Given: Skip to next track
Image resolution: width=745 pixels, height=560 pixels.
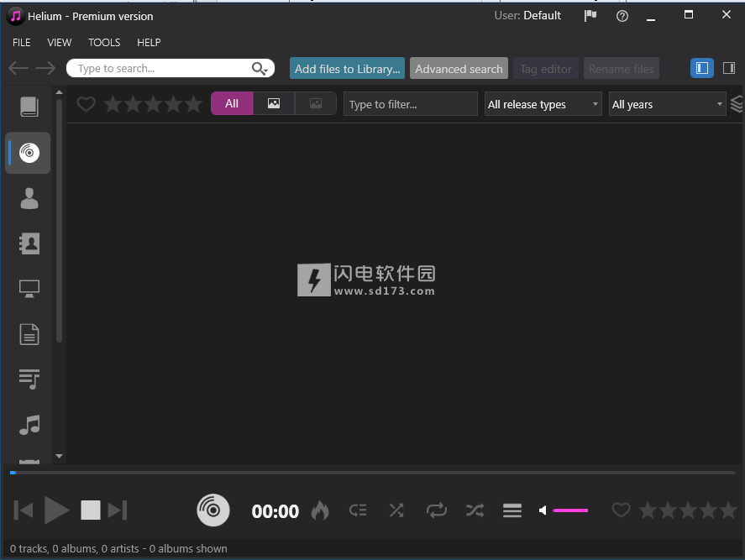Looking at the screenshot, I should (x=118, y=510).
